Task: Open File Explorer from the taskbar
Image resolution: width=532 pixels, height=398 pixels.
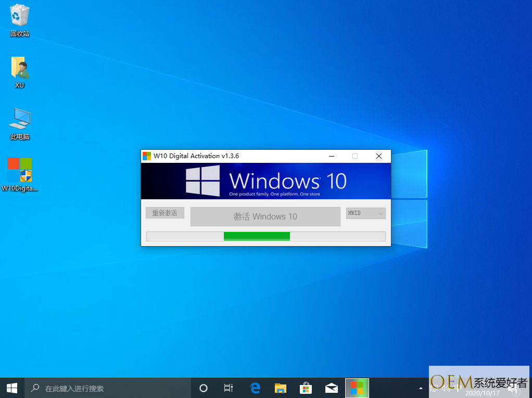Action: 281,388
